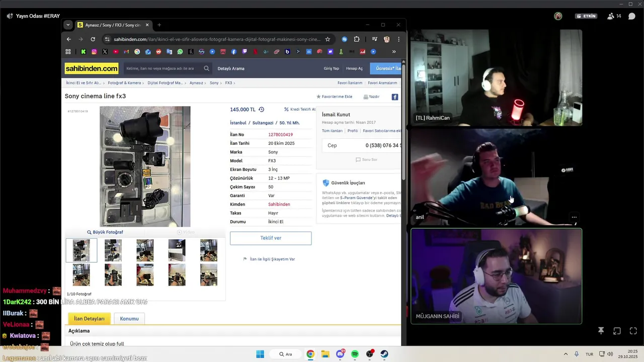This screenshot has width=644, height=362.
Task: Switch to the Konumu tab
Action: click(x=129, y=319)
